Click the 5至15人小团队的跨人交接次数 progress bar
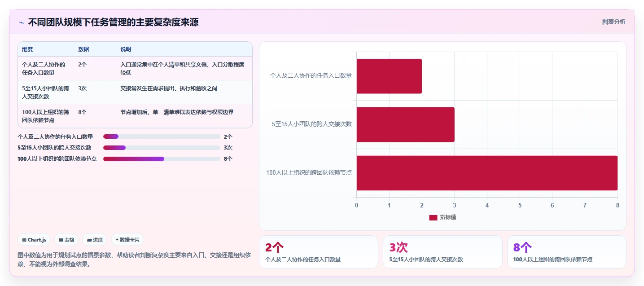This screenshot has width=644, height=286. (x=162, y=148)
